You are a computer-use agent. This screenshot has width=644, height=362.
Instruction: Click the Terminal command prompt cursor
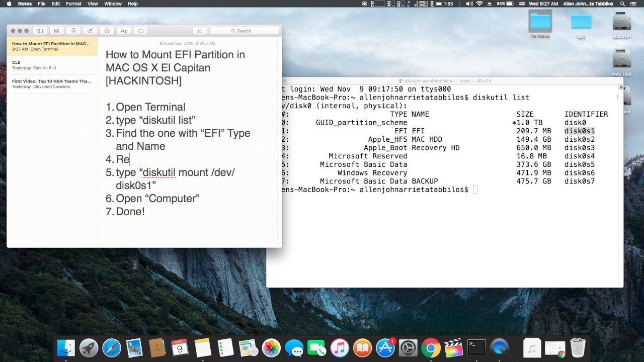coord(475,190)
